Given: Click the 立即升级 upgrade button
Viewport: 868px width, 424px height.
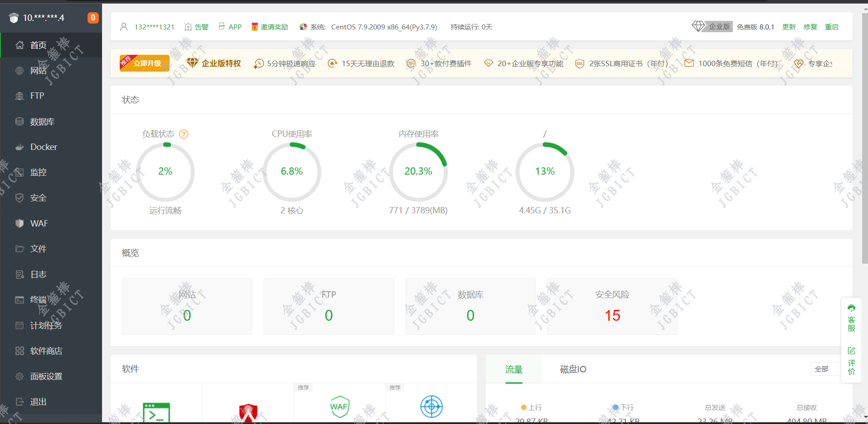Looking at the screenshot, I should (145, 63).
